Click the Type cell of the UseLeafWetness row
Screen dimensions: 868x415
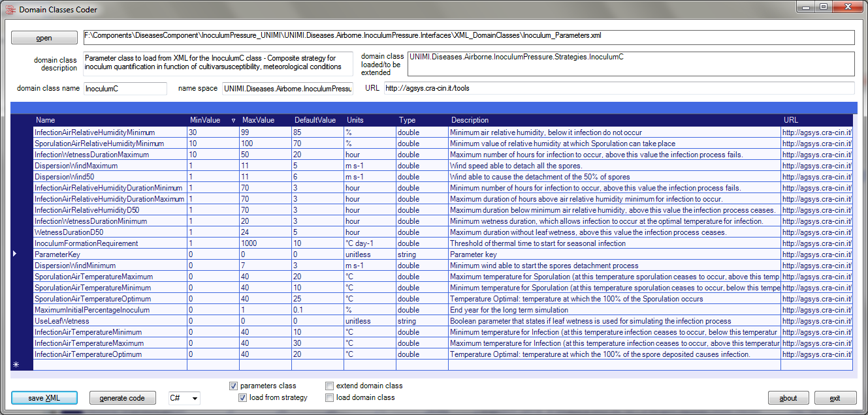422,321
